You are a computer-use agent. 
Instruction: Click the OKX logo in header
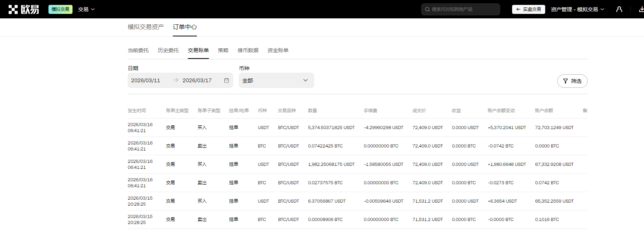tap(24, 9)
